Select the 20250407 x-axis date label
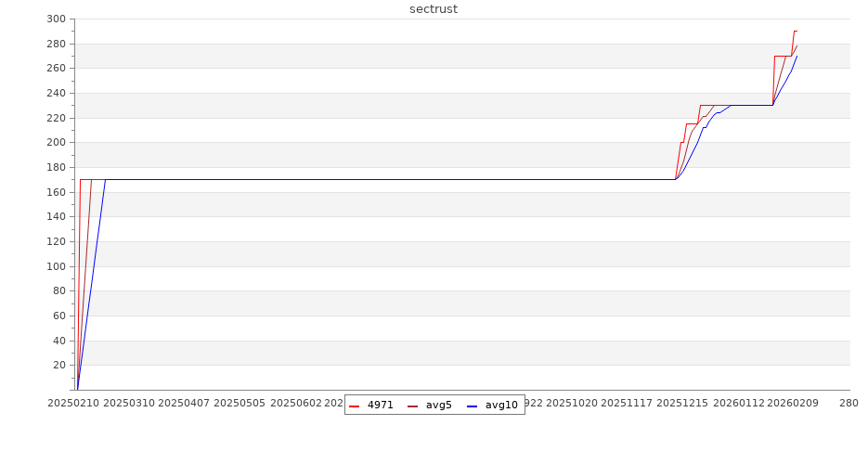868x464 pixels. (x=184, y=404)
